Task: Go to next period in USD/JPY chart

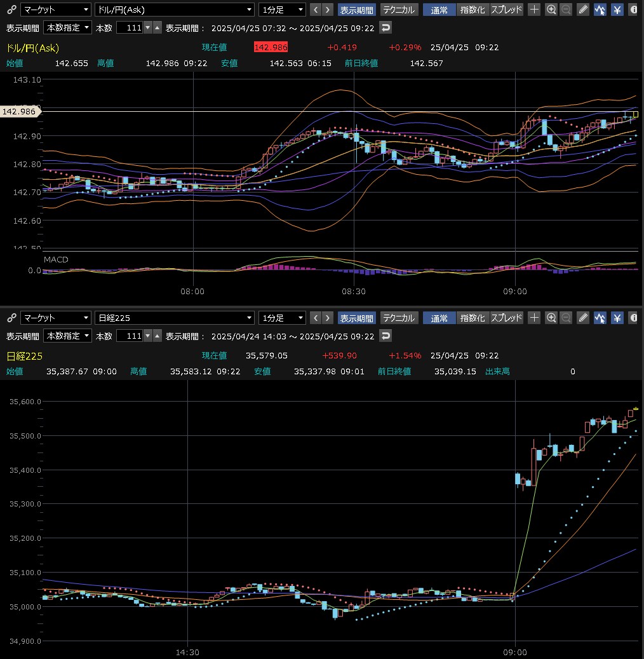Action: tap(328, 10)
